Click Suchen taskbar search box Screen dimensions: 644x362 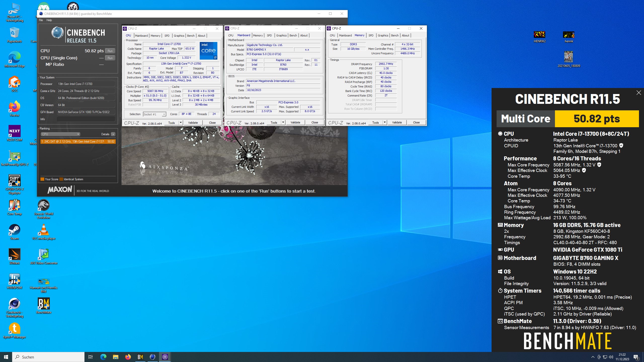coord(48,357)
